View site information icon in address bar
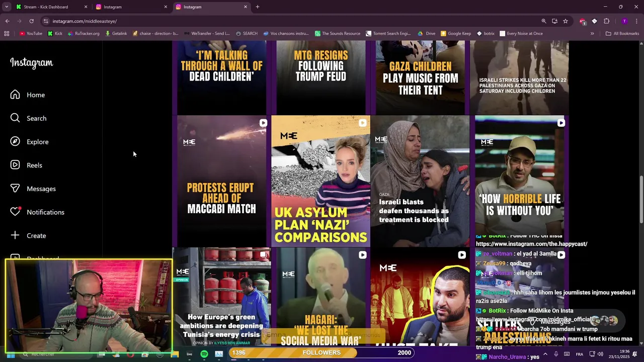Image resolution: width=644 pixels, height=362 pixels. click(x=46, y=21)
